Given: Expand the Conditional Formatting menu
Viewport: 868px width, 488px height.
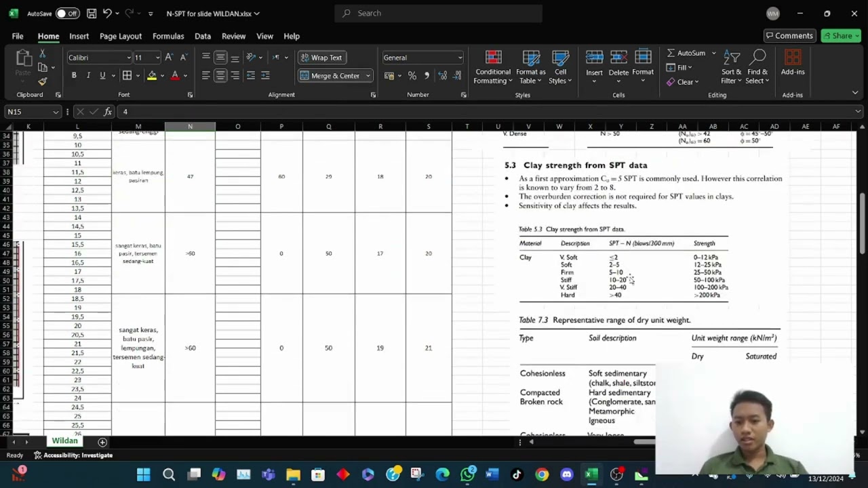Looking at the screenshot, I should click(x=493, y=68).
